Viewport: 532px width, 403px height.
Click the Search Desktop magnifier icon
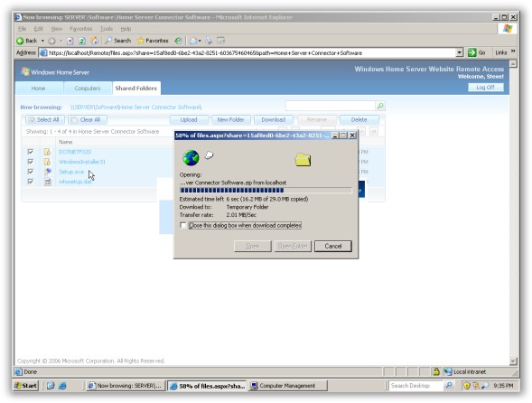tap(449, 385)
